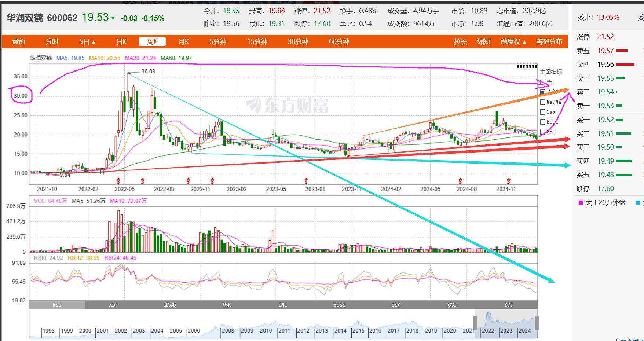Select the OBV sub-indicator tab
Image resolution: width=644 pixels, height=341 pixels.
tap(396, 305)
